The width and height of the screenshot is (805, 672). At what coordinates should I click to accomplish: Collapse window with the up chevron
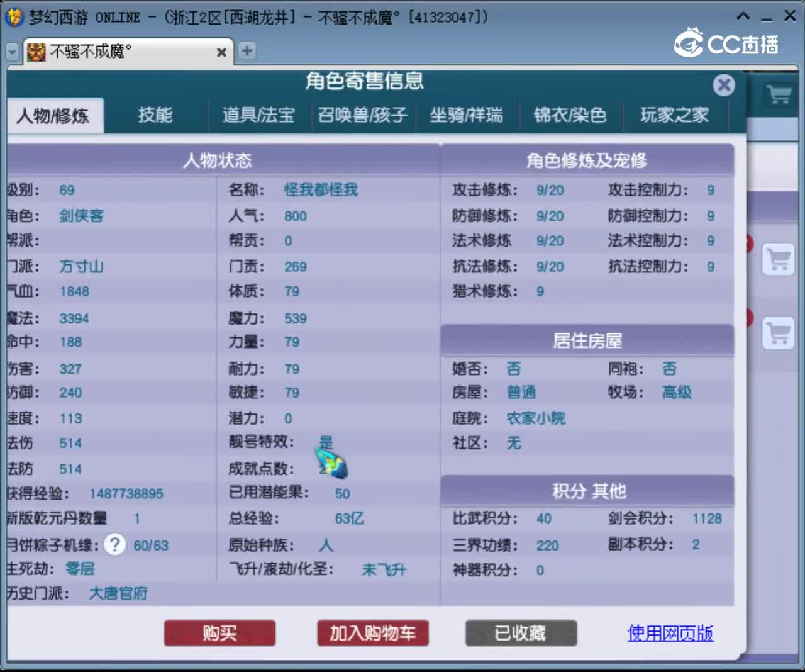(x=743, y=16)
